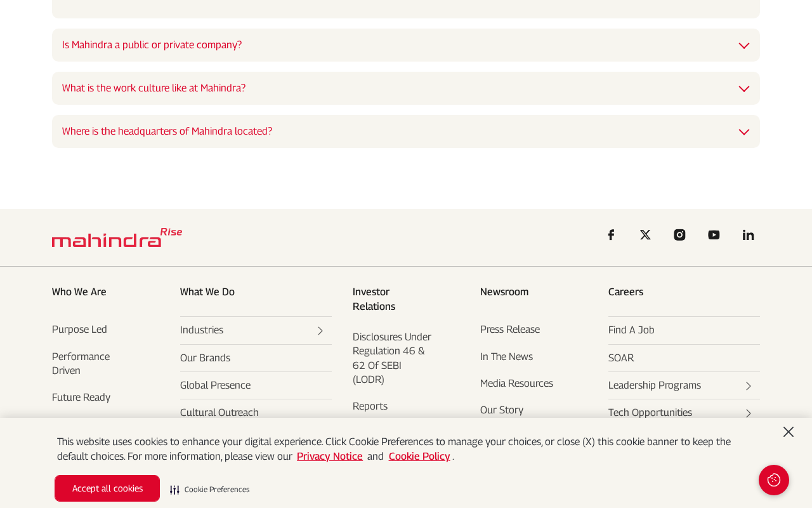Expand the Leadership Programs chevron

point(749,386)
